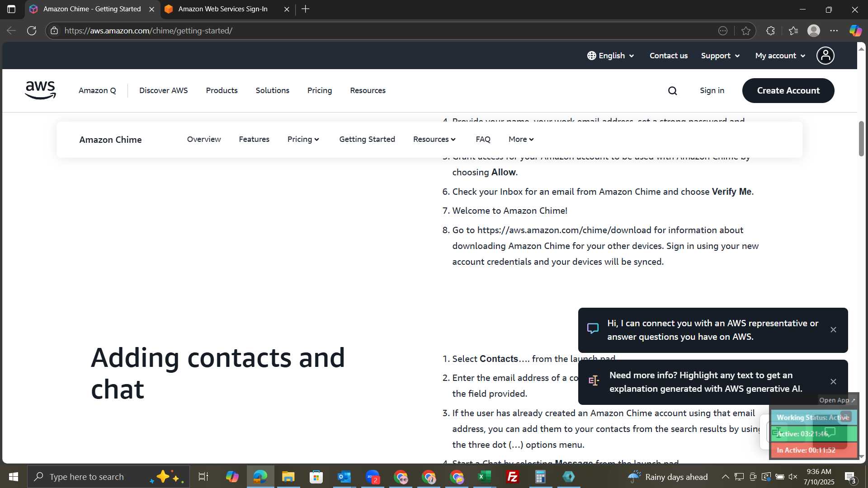Image resolution: width=868 pixels, height=488 pixels.
Task: Open Excel from taskbar
Action: [485, 477]
